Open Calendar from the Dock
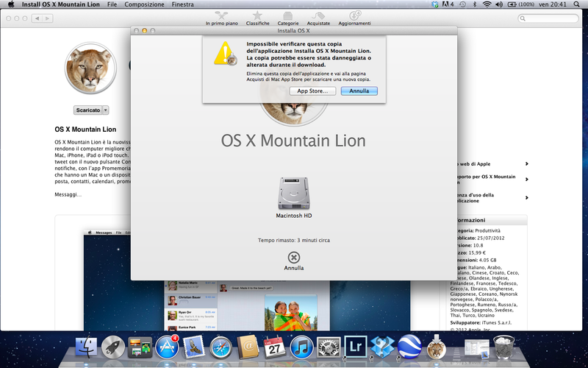588x368 pixels. [274, 347]
